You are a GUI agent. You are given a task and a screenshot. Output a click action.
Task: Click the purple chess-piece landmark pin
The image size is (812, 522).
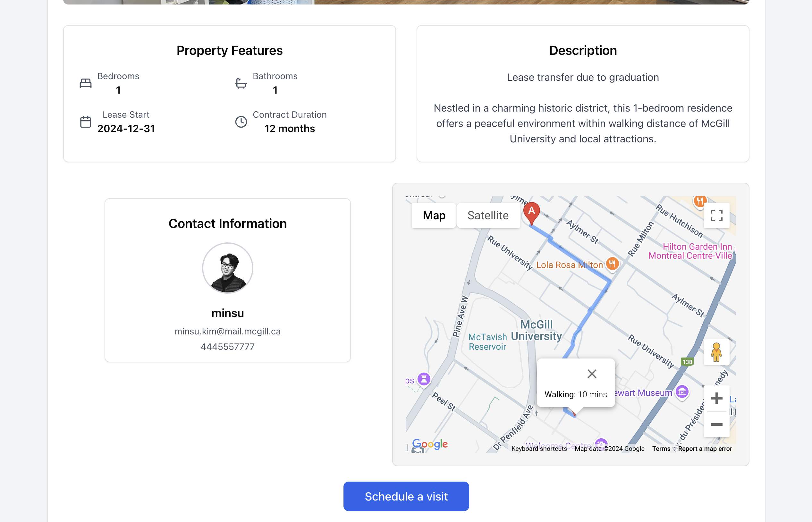coord(424,379)
